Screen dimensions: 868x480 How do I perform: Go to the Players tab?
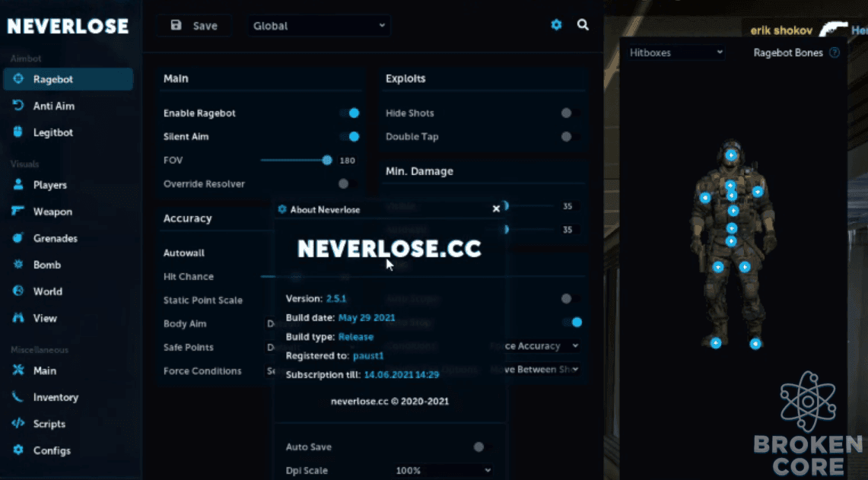[68, 185]
